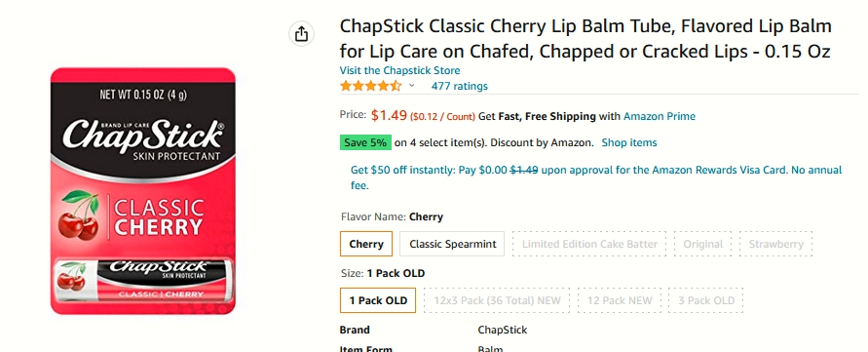Click the ChapStick Classic Cherry product image
Image resolution: width=868 pixels, height=352 pixels.
click(x=143, y=191)
